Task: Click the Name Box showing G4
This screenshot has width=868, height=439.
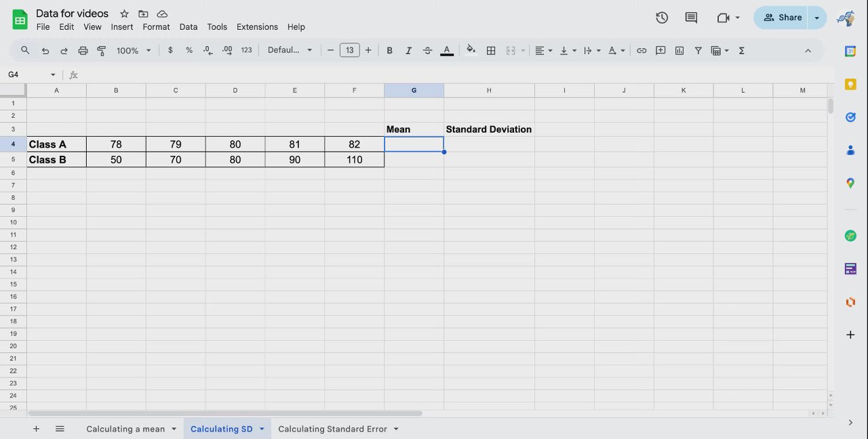Action: pos(31,75)
